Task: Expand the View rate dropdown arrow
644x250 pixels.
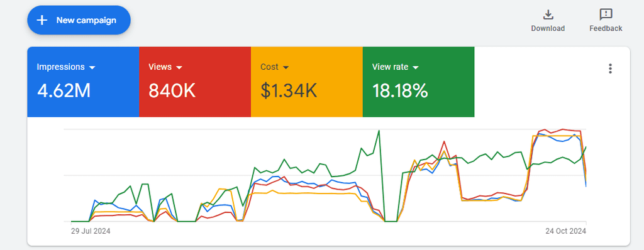Action: point(416,67)
